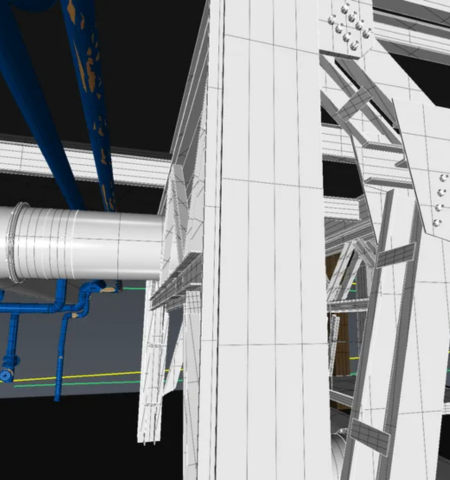Select the large white cylindrical duct

pos(82,243)
